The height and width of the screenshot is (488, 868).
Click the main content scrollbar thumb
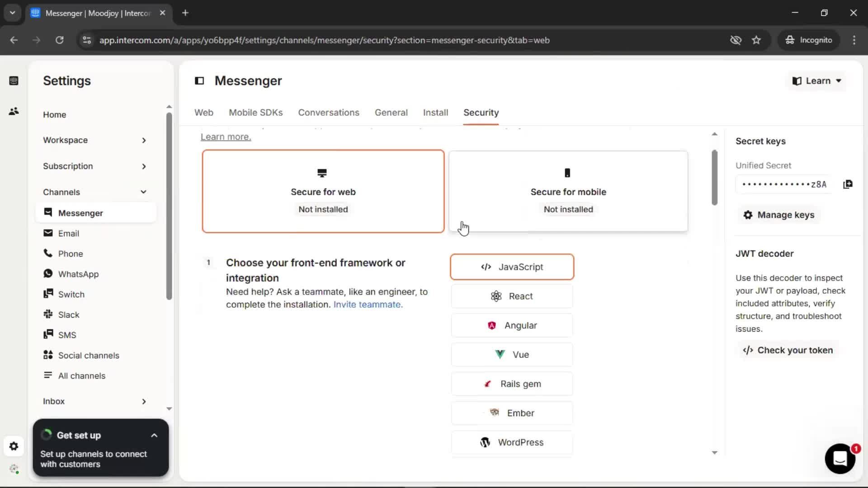714,178
